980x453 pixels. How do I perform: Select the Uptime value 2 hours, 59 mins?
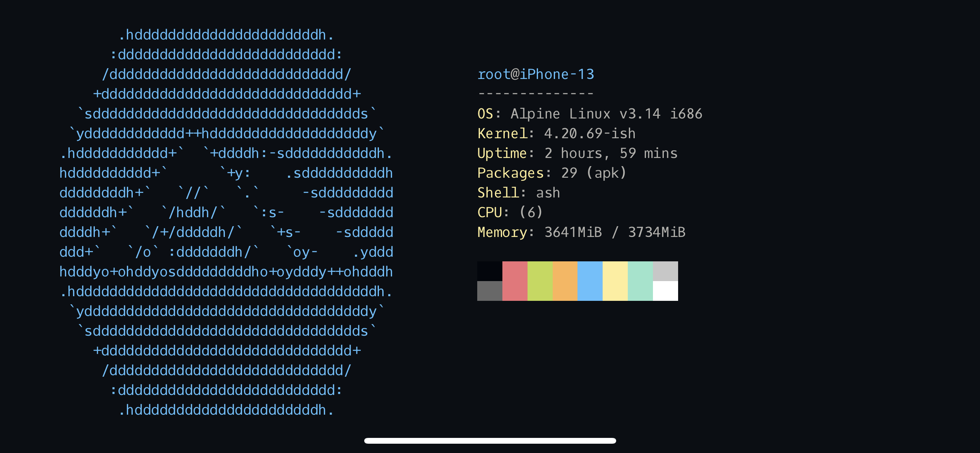[x=611, y=153]
